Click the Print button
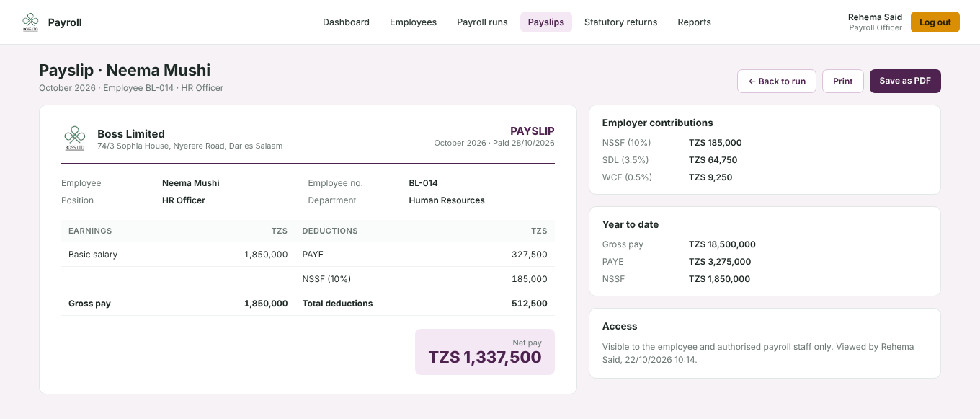Viewport: 980px width, 419px height. pos(843,81)
